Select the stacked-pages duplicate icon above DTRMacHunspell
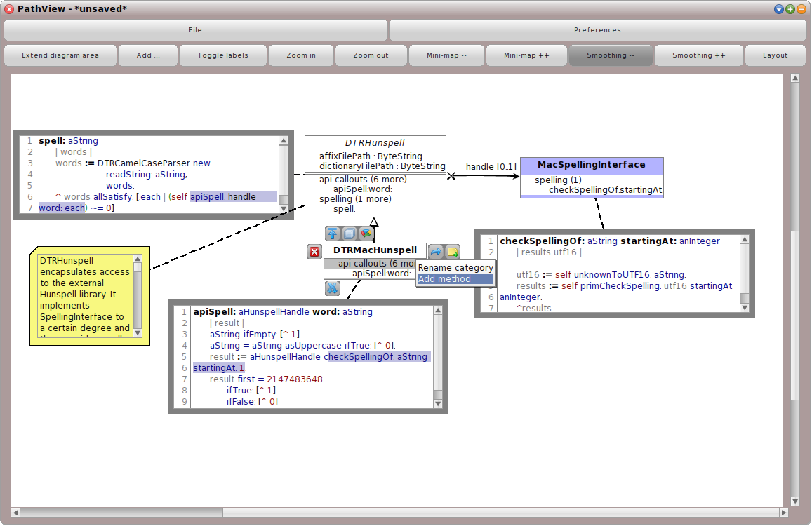This screenshot has width=812, height=526. tap(350, 234)
